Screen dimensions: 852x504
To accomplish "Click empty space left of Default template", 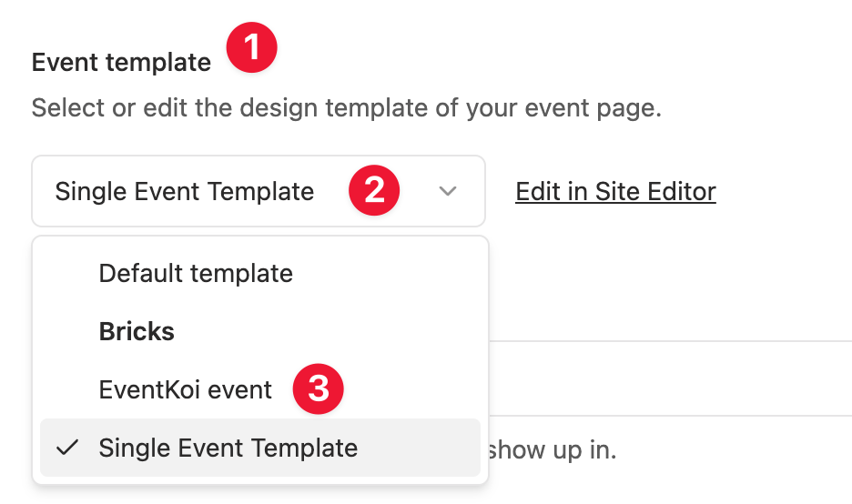I will pos(66,273).
